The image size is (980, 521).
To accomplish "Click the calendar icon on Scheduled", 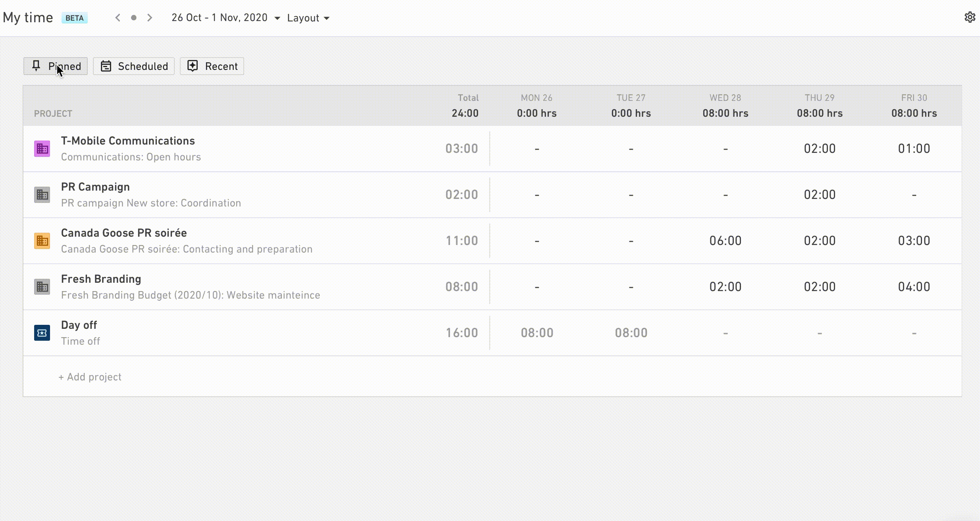I will click(106, 66).
